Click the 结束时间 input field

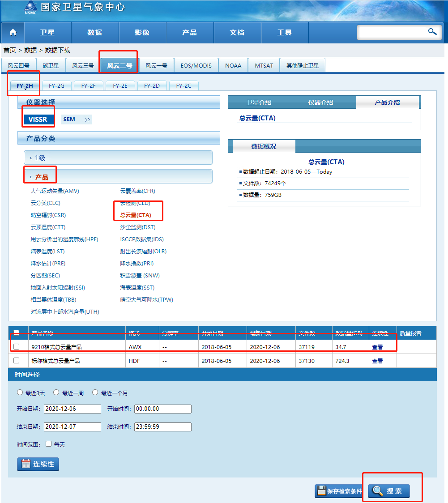pyautogui.click(x=163, y=426)
